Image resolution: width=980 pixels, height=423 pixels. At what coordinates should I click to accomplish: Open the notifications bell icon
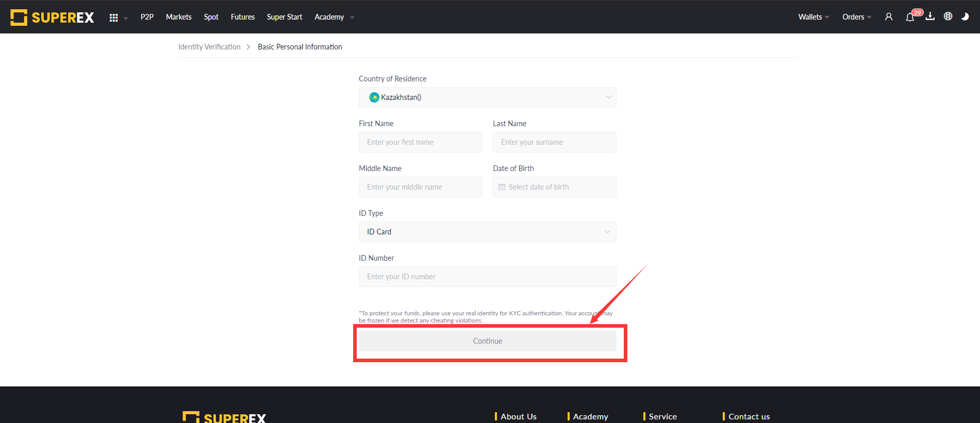point(910,17)
